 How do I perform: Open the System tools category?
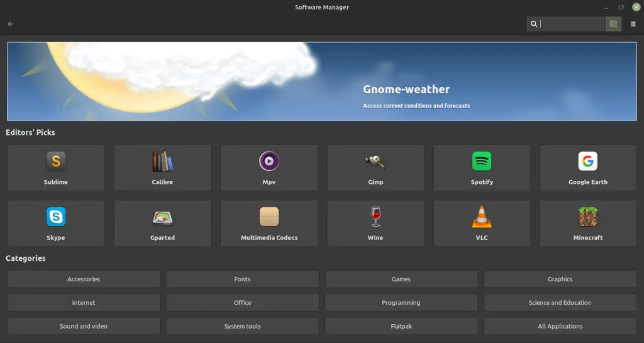point(242,326)
